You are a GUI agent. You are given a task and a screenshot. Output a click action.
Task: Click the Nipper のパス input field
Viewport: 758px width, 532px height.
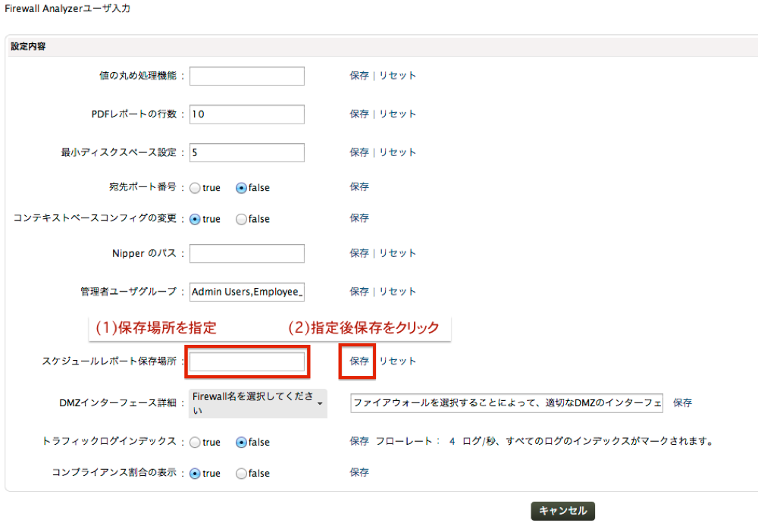click(x=247, y=253)
